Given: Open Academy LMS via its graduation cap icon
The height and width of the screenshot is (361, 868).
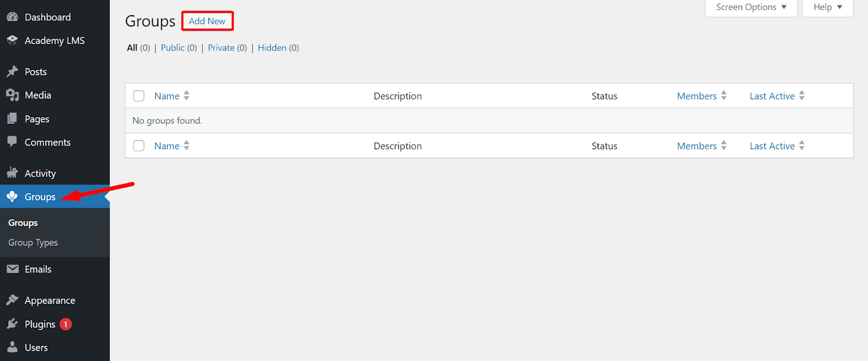Looking at the screenshot, I should click(x=12, y=41).
